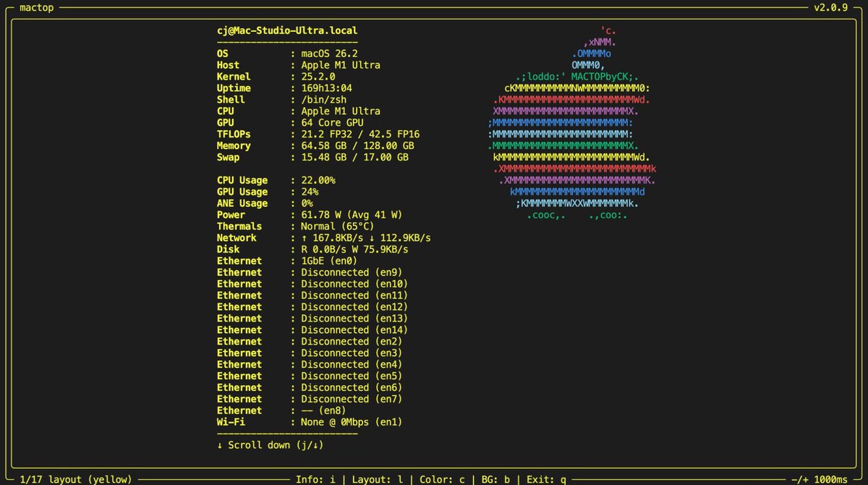The width and height of the screenshot is (868, 485).
Task: Click the GPU Usage value '24%'
Action: coord(310,192)
